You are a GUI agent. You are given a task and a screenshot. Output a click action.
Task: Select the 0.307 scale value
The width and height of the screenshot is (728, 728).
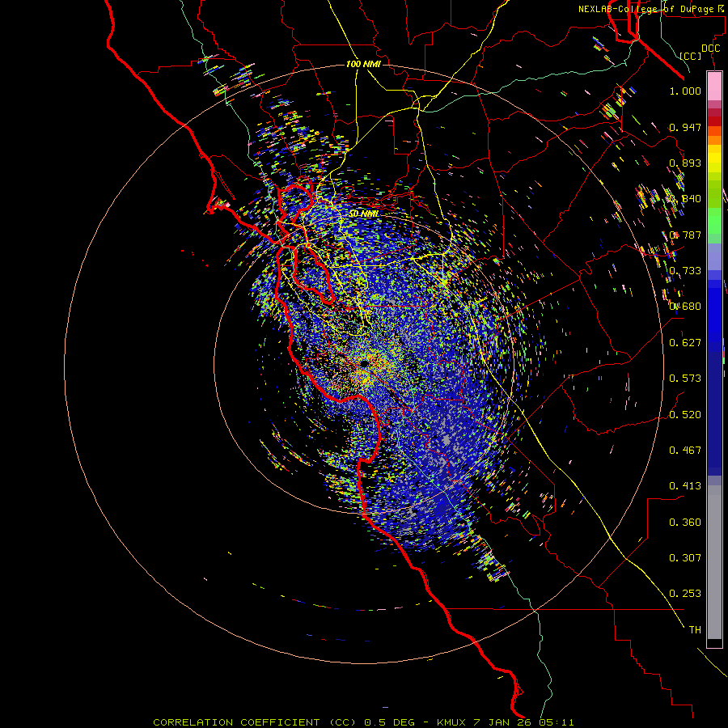(685, 558)
